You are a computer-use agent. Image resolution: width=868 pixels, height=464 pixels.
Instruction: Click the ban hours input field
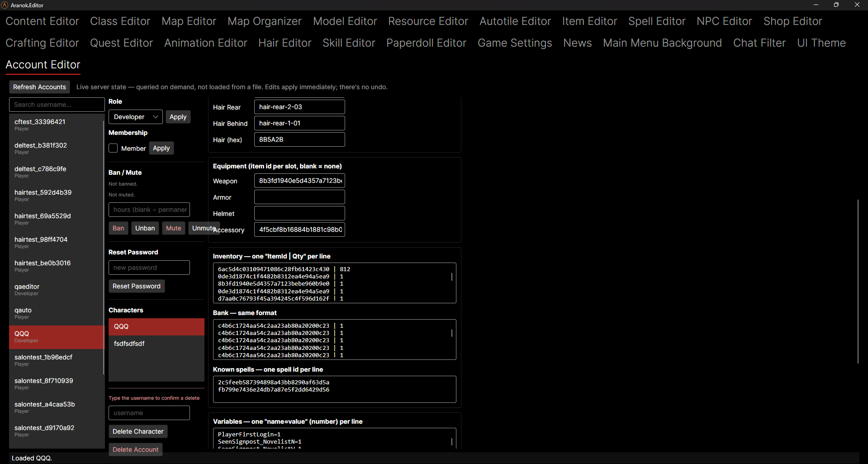pyautogui.click(x=149, y=210)
